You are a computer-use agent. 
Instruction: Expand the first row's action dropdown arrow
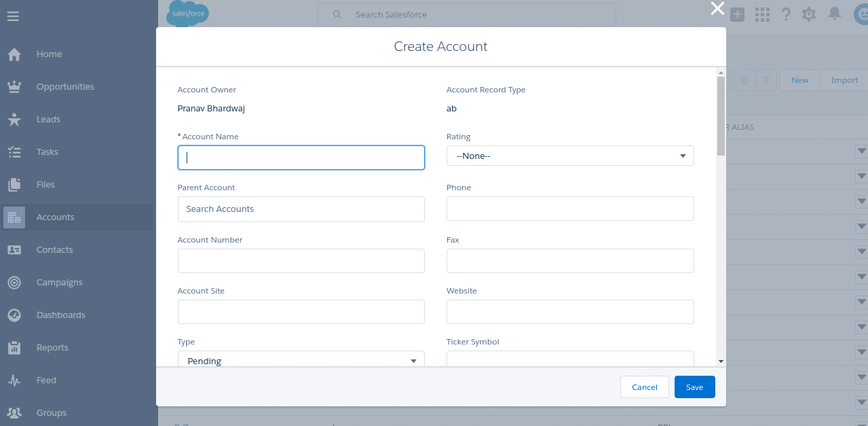tap(862, 152)
